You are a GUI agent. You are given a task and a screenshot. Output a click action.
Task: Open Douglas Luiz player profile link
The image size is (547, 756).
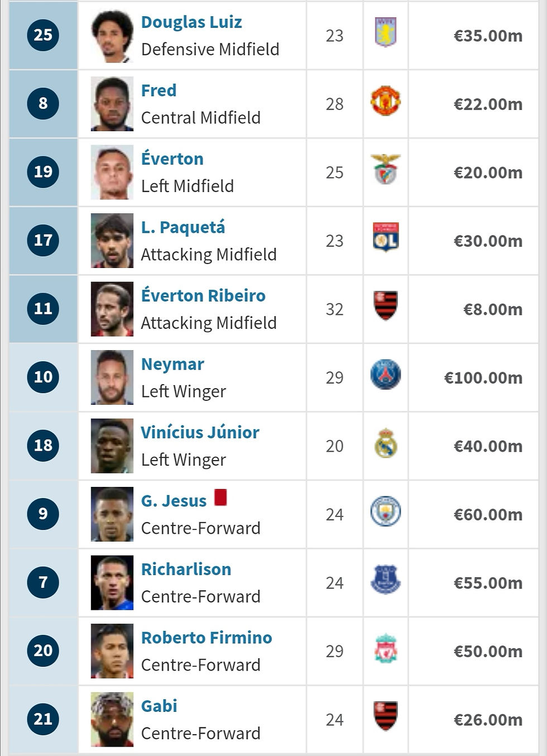coord(191,22)
